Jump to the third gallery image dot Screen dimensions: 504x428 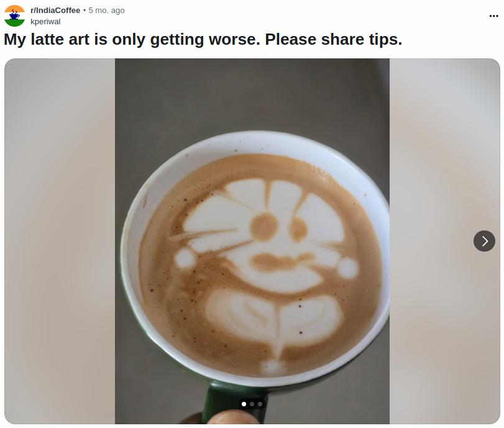(260, 404)
